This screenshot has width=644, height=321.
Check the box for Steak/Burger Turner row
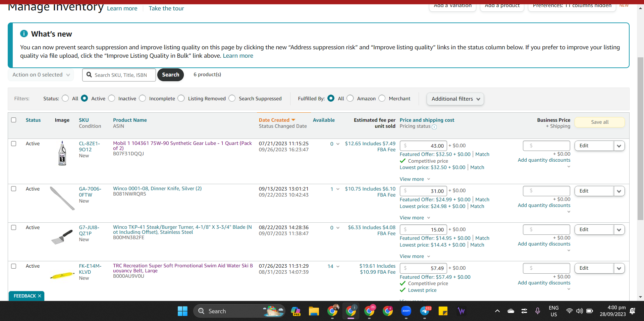(14, 227)
